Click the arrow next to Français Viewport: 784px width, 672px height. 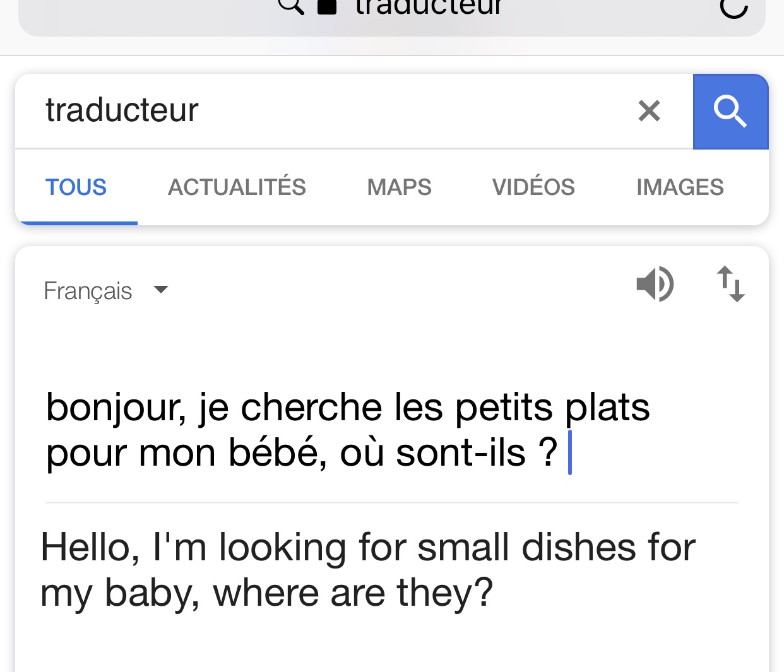point(161,290)
